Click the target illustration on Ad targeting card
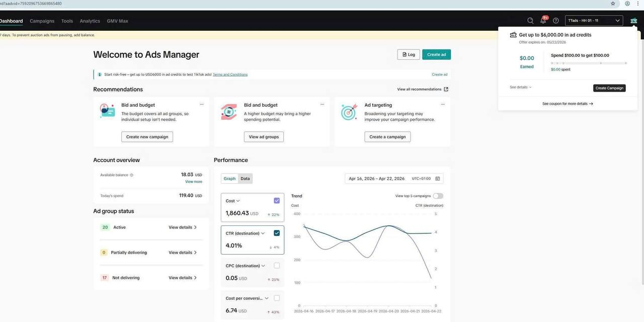This screenshot has height=322, width=644. pyautogui.click(x=349, y=112)
